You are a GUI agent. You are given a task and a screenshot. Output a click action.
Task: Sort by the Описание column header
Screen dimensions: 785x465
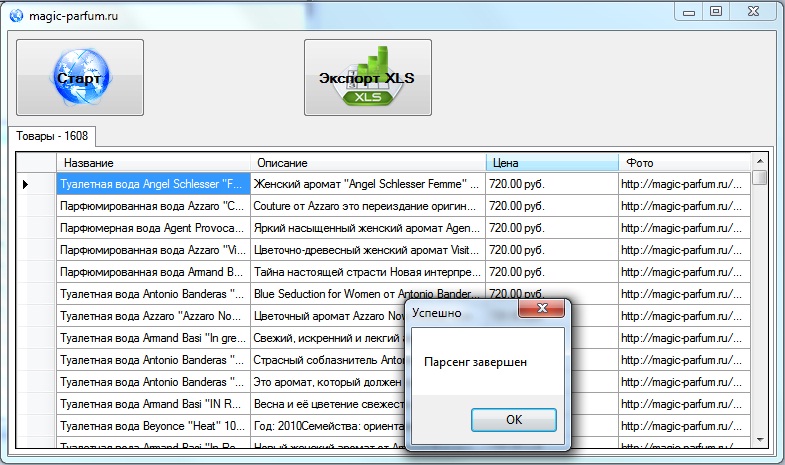(368, 163)
